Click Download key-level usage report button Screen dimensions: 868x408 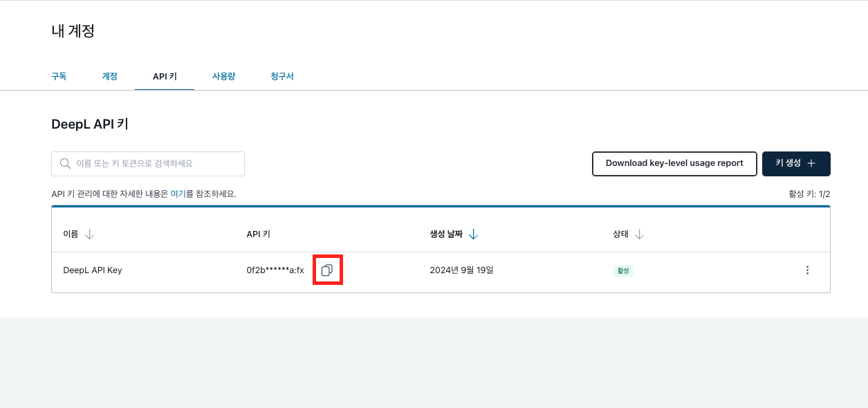(674, 164)
